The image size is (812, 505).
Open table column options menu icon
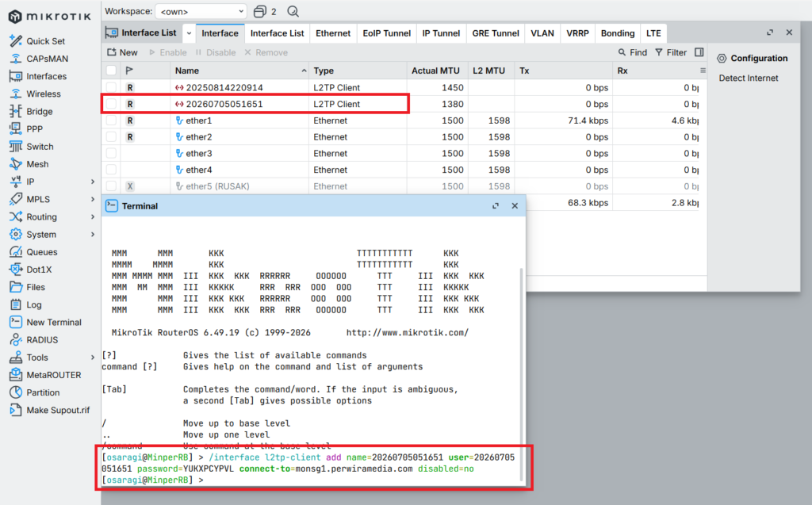[x=703, y=71]
